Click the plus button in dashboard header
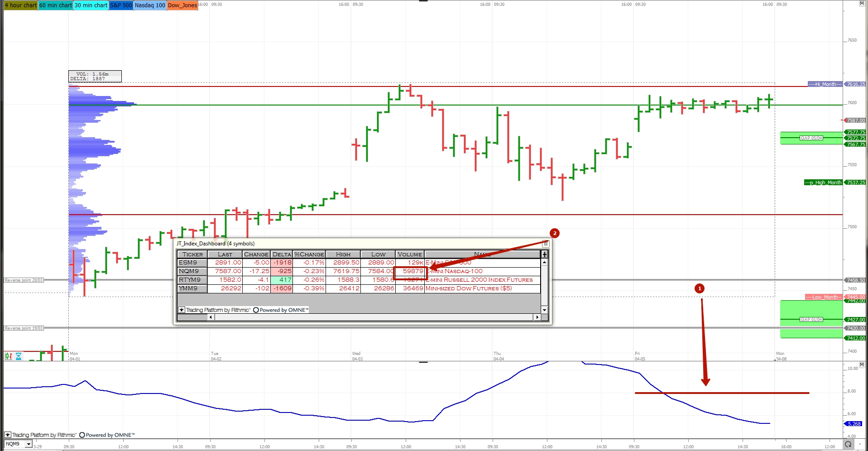Viewport: 868px width, 451px height. (x=545, y=254)
